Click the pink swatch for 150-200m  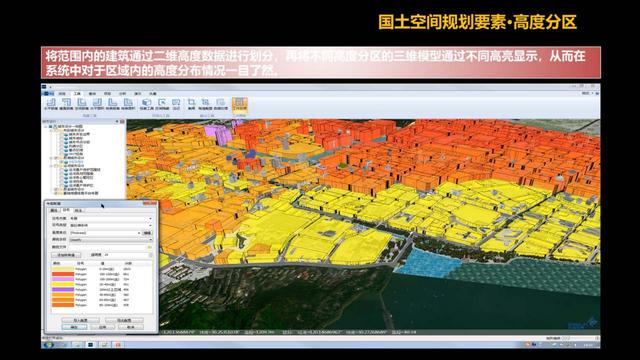tap(63, 279)
